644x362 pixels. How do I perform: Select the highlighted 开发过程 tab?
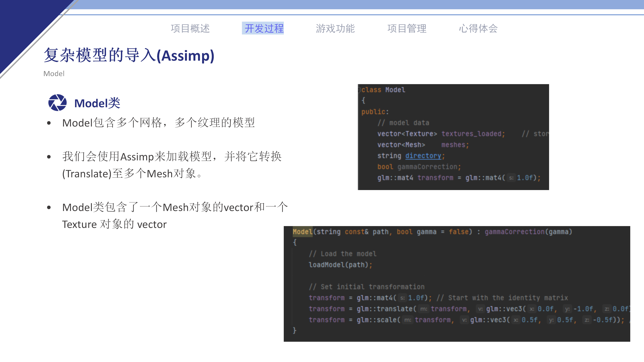(263, 28)
